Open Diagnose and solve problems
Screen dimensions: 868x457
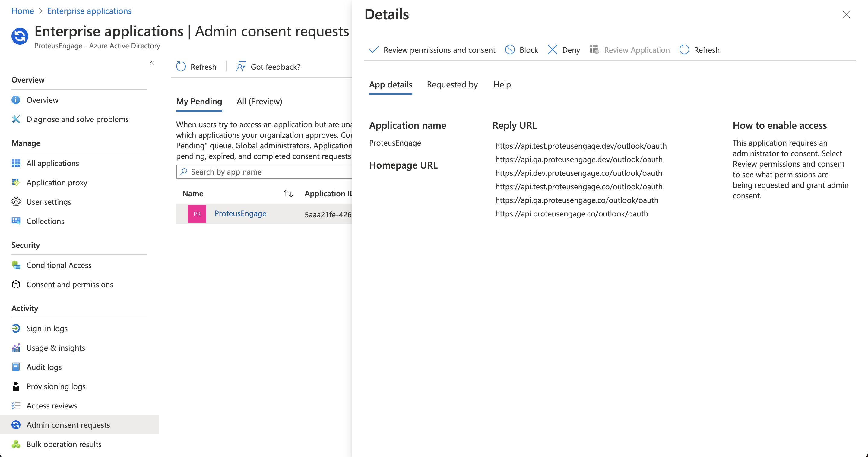pos(77,119)
